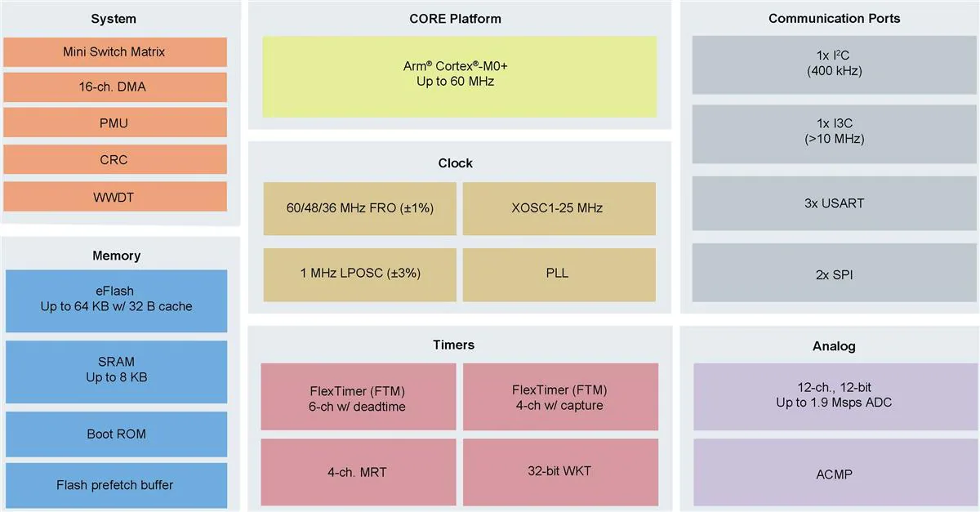The width and height of the screenshot is (980, 512).
Task: Select the XOSC1-25 MHz clock block
Action: [559, 208]
